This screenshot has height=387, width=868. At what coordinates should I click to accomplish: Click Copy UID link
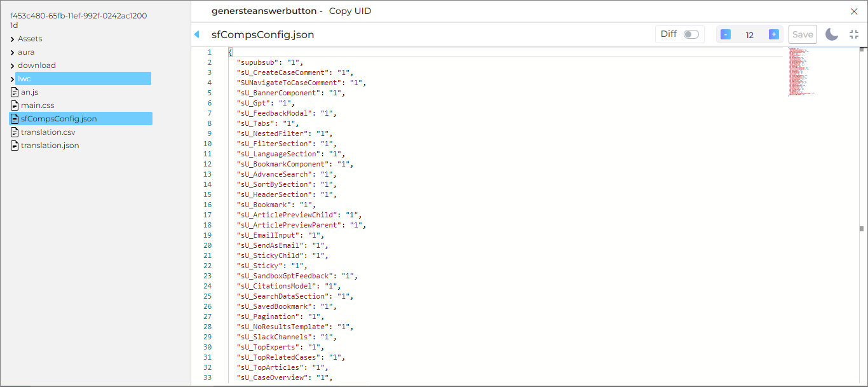pyautogui.click(x=350, y=11)
